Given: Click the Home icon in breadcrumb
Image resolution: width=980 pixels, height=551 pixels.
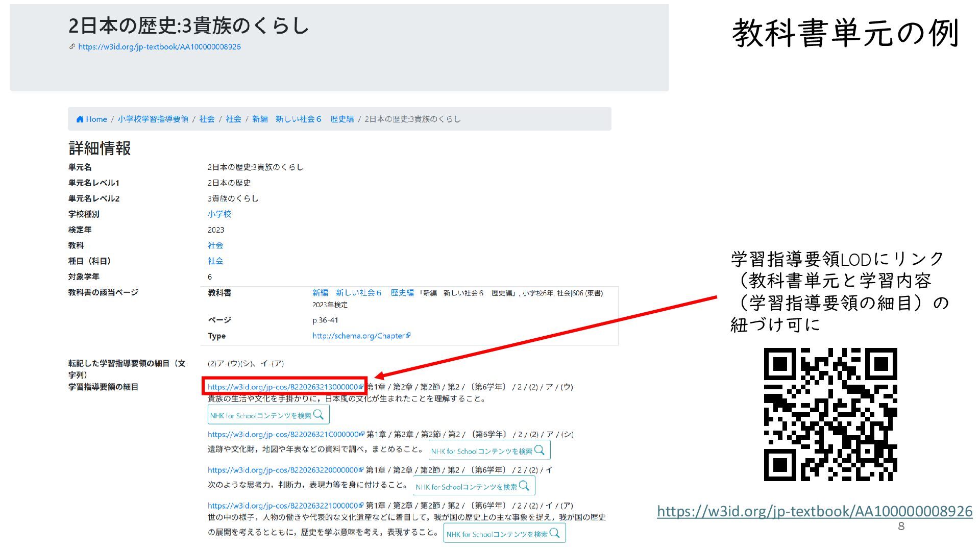Looking at the screenshot, I should (x=80, y=119).
